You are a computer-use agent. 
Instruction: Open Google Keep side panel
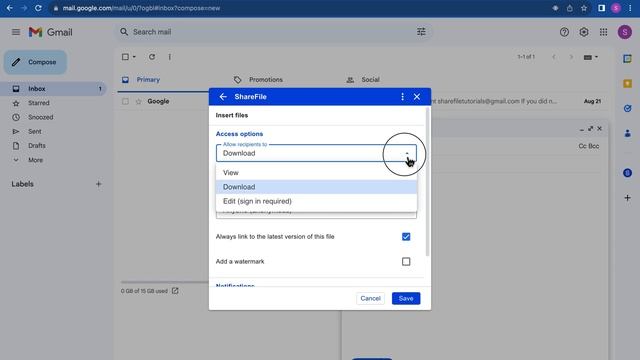click(x=627, y=84)
